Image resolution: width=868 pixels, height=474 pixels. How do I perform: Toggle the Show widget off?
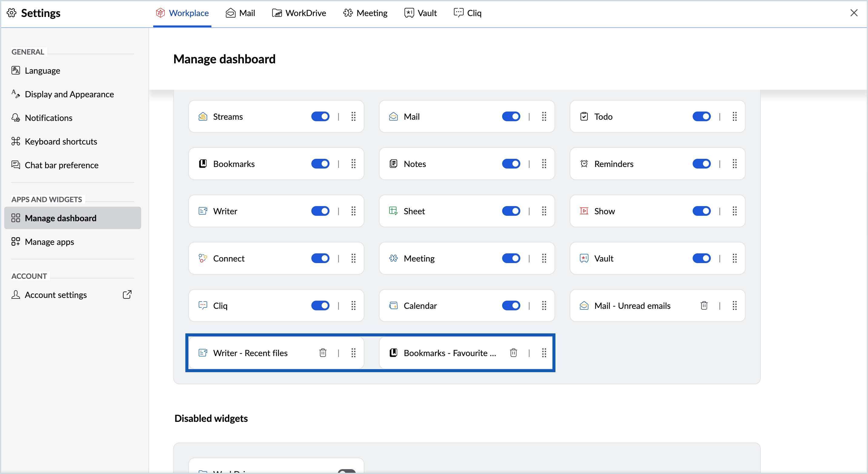701,211
